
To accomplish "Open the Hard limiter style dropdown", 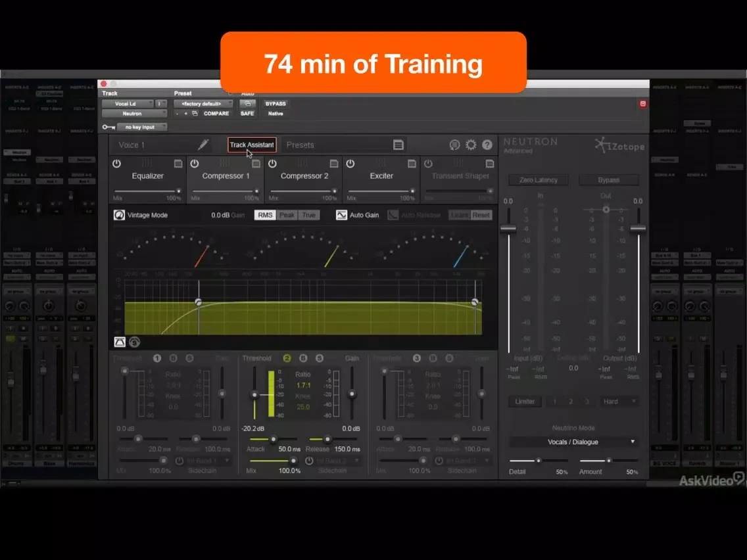I will point(618,402).
